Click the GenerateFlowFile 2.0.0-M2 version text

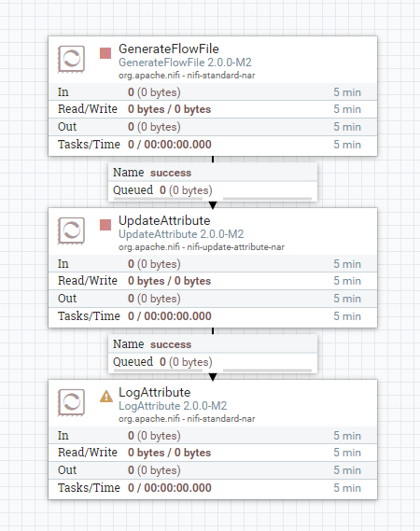pyautogui.click(x=185, y=63)
